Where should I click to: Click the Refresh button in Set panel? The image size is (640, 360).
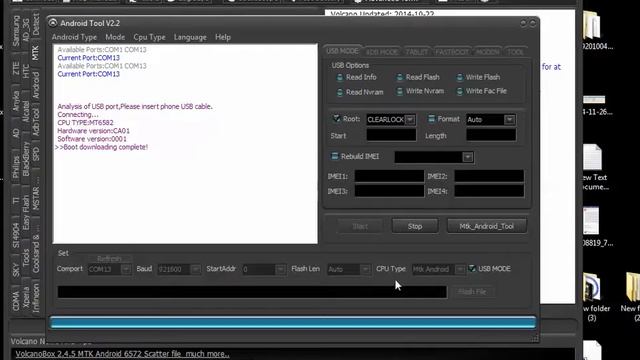tap(109, 259)
